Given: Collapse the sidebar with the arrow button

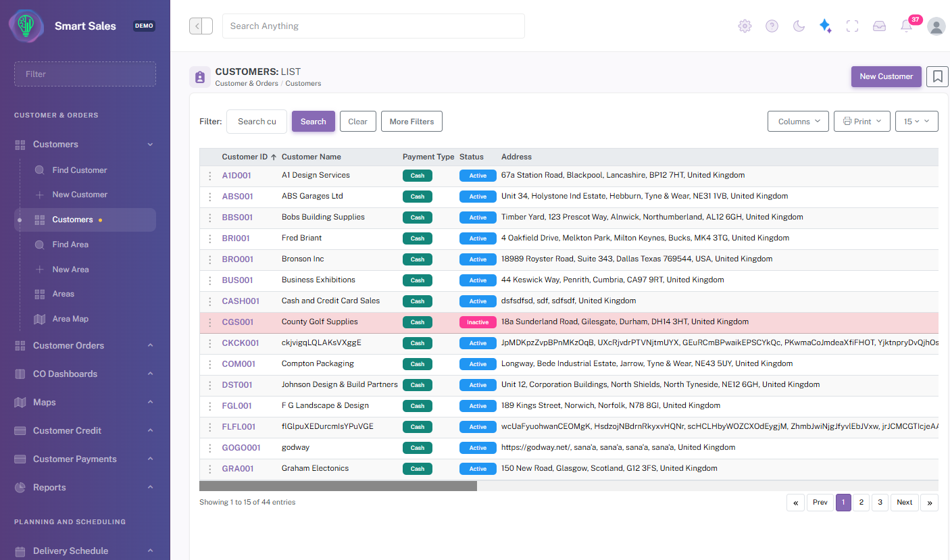Looking at the screenshot, I should [x=201, y=26].
